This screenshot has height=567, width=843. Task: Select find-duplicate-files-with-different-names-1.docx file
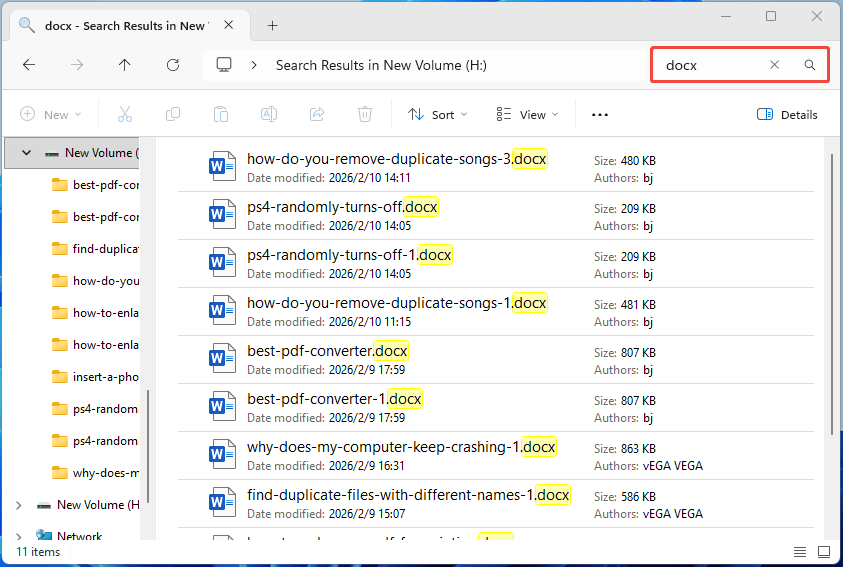point(496,504)
